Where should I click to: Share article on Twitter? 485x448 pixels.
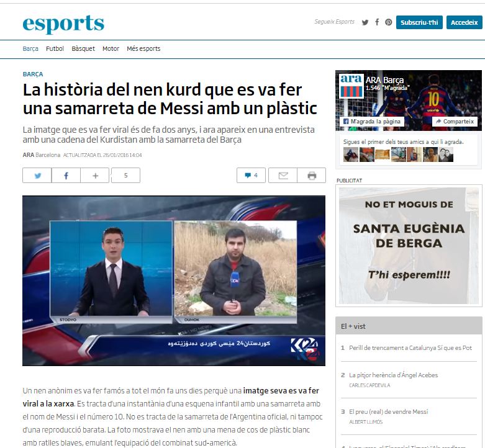(x=37, y=176)
